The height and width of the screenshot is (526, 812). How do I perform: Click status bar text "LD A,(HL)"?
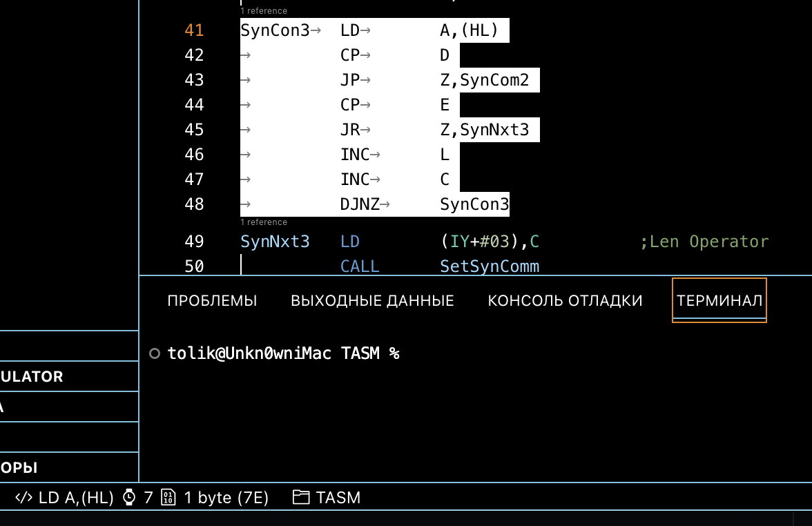point(76,498)
